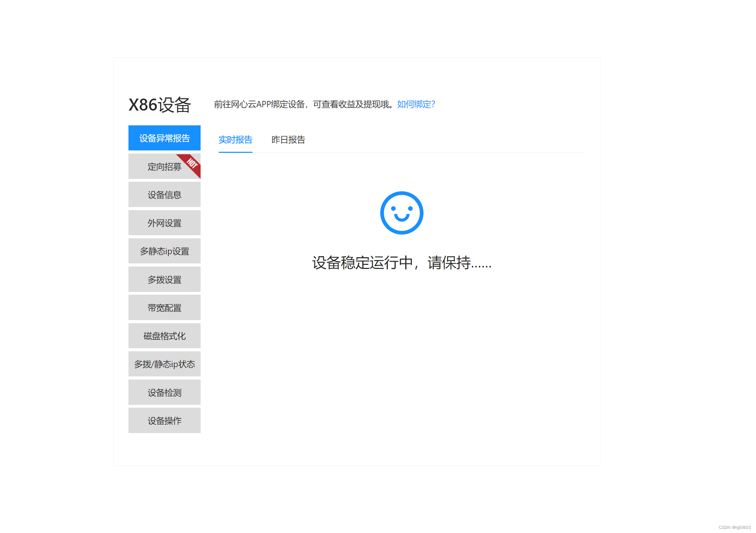Select the 多拨设置 sidebar entry

coord(164,280)
